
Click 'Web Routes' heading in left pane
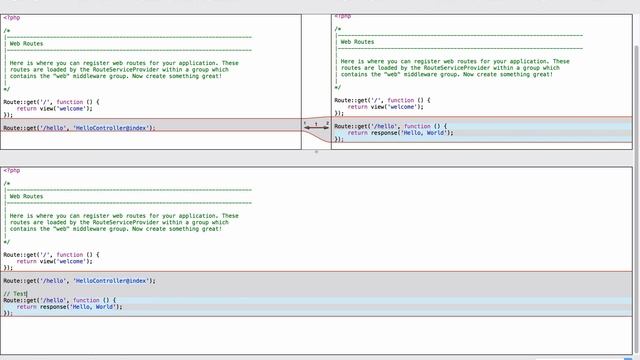click(27, 44)
